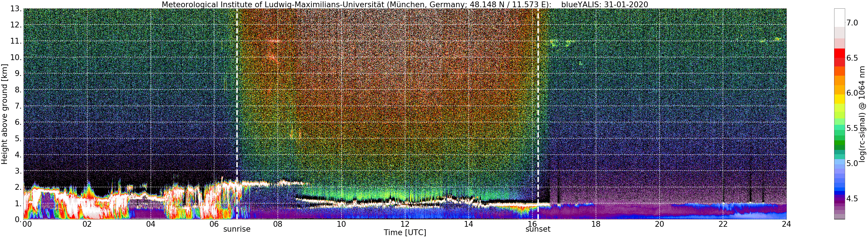Image resolution: width=868 pixels, height=238 pixels.
Task: Click the 'sunset' label under the time axis
Action: tap(538, 229)
